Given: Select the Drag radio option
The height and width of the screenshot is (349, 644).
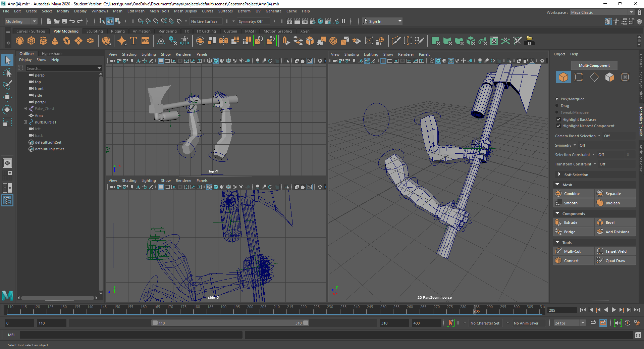Looking at the screenshot, I should click(557, 106).
